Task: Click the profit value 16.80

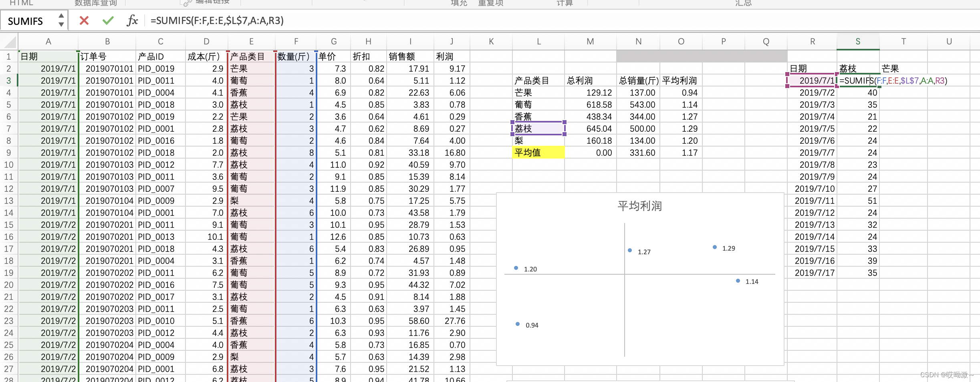Action: 452,153
